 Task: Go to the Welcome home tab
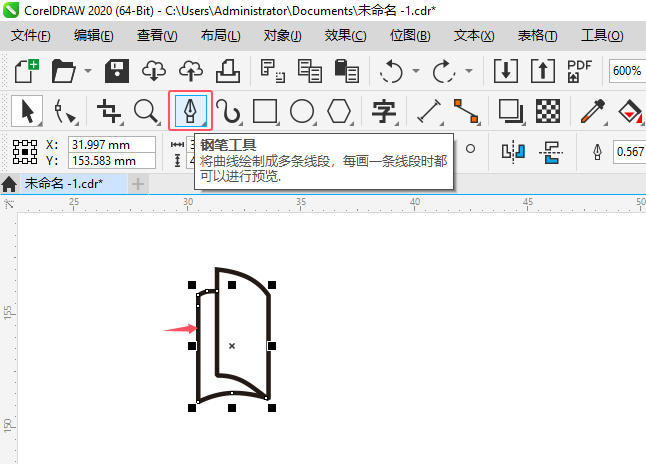point(9,184)
